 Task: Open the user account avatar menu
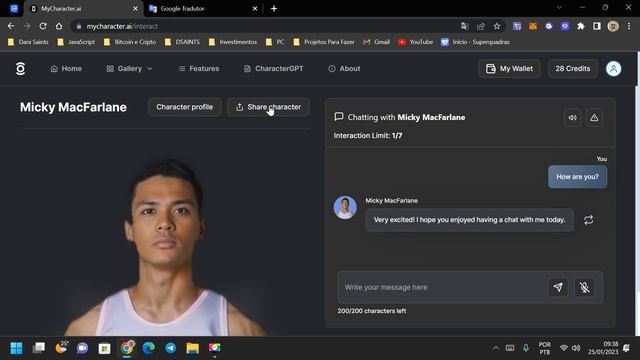click(x=613, y=69)
